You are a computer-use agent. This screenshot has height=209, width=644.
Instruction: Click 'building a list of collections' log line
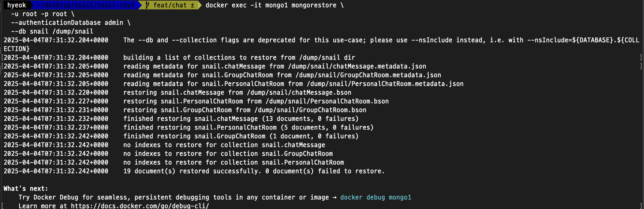(239, 57)
